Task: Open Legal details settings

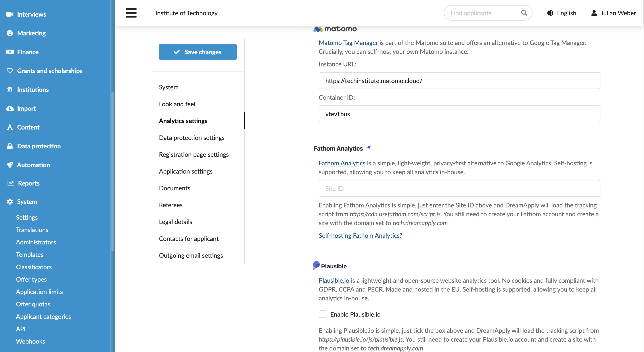Action: (x=176, y=222)
